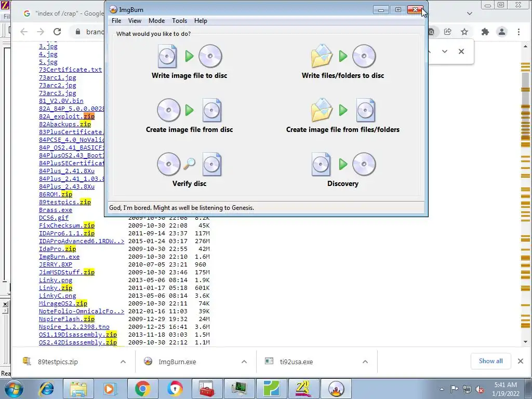Bookmark this page with the star icon
This screenshot has width=532, height=399.
(464, 32)
